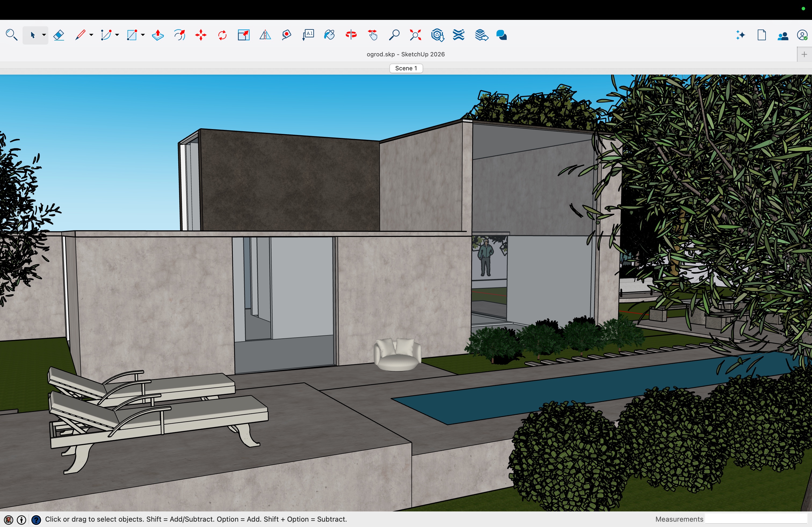Open the Rectangle shapes dropdown arrow
Screen dimensions: 812x527
(143, 35)
